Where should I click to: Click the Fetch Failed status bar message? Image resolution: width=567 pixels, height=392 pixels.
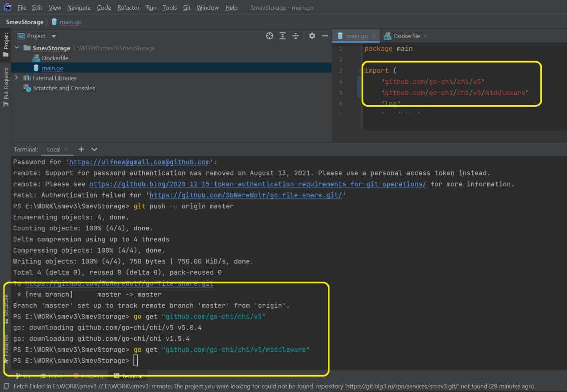coord(274,386)
